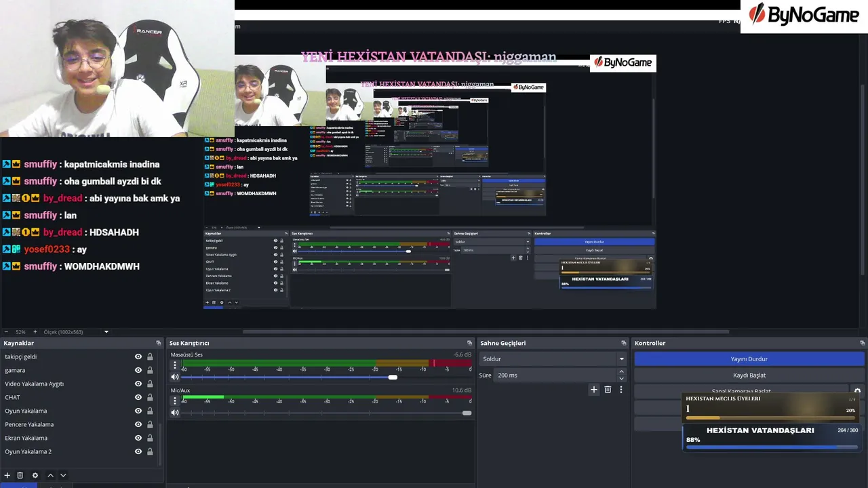Open Mic/Aux options three-dot menu
868x488 pixels.
click(175, 401)
